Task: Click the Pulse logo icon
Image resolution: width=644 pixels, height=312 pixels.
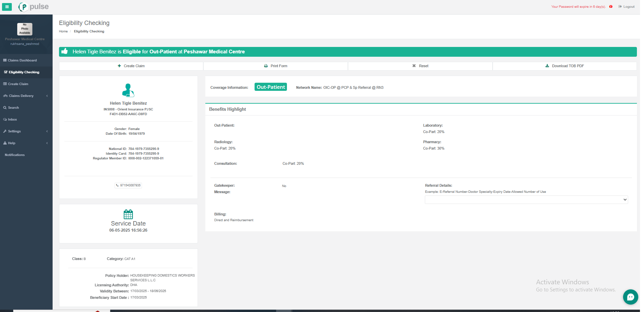Action: 23,7
